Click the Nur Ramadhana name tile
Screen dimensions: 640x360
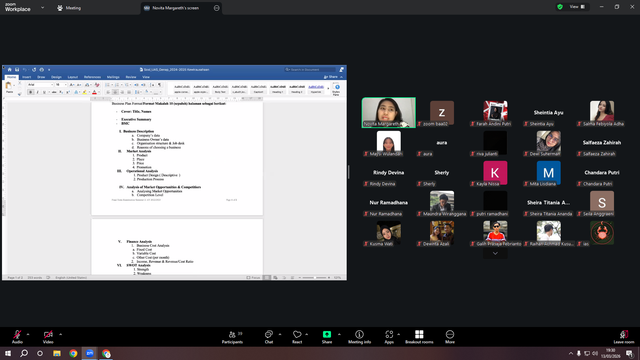click(x=389, y=202)
